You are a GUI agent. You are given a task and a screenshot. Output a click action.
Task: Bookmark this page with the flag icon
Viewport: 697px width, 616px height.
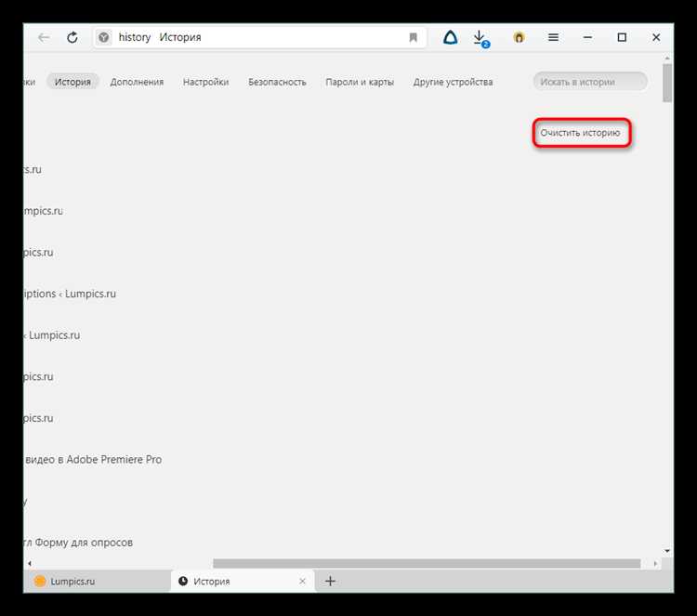pyautogui.click(x=413, y=38)
